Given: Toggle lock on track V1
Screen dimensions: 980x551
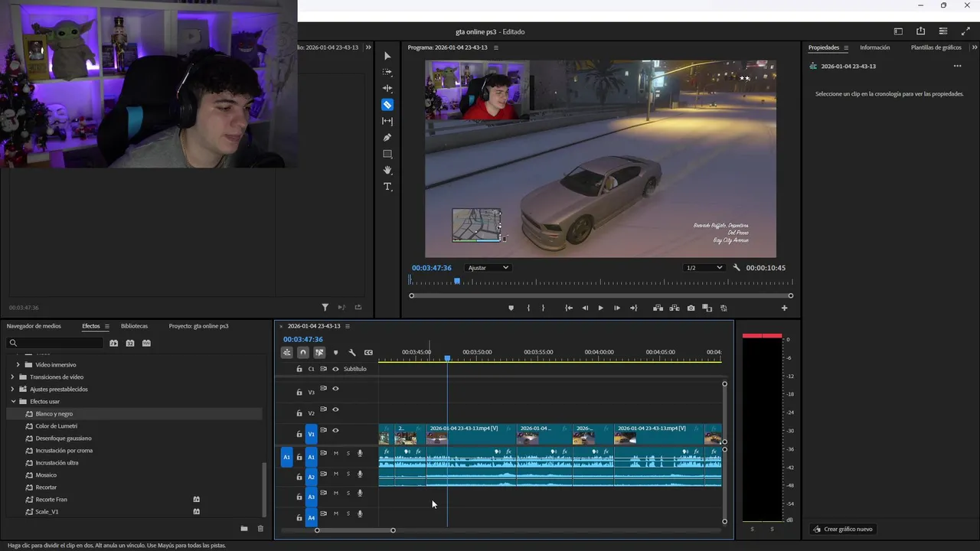Looking at the screenshot, I should [299, 434].
